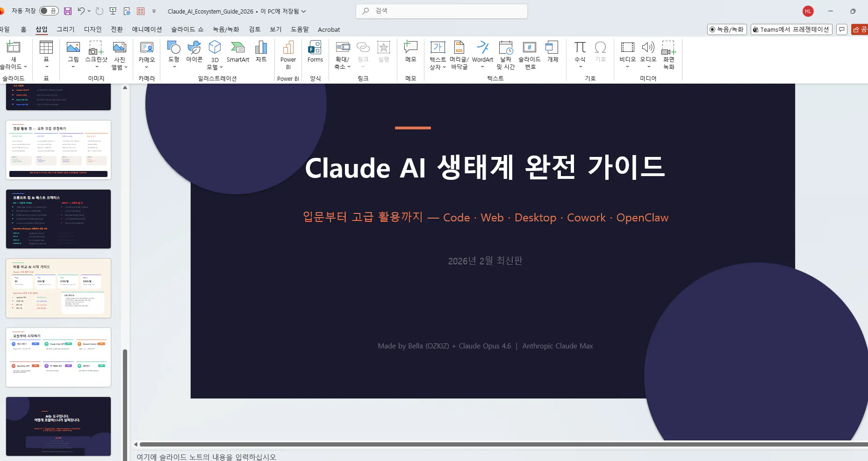The height and width of the screenshot is (461, 868).
Task: Create a 사진 앨범 photo album
Action: pos(120,55)
